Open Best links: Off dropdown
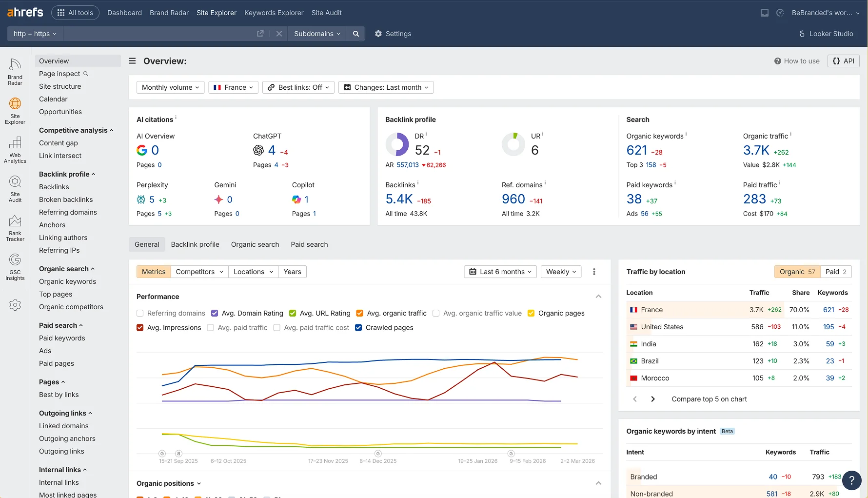868x498 pixels. [298, 87]
